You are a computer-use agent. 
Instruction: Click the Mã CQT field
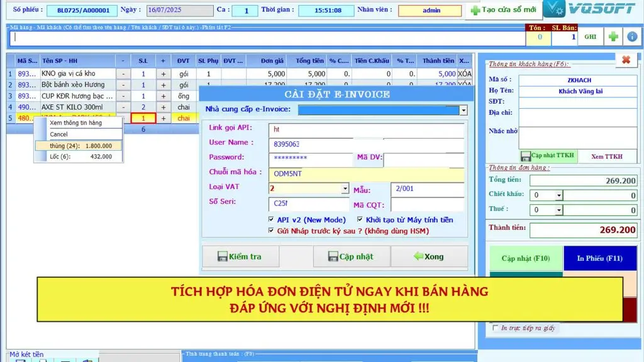(428, 204)
